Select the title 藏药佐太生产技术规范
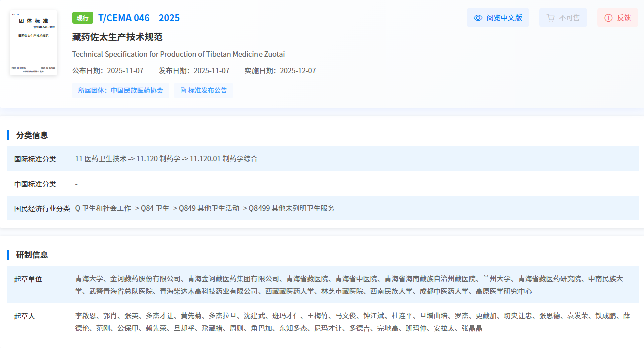Viewport: 644px width, 348px height. click(117, 37)
